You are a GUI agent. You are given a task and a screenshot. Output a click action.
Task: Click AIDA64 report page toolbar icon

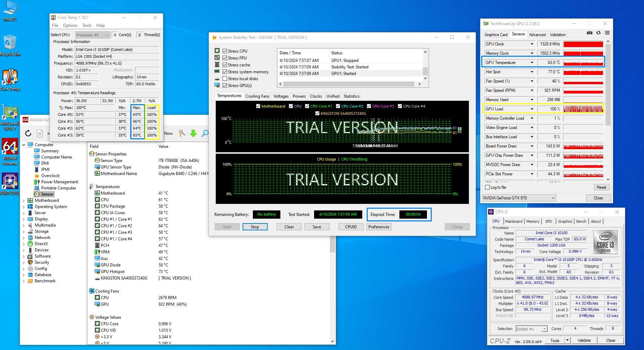coord(40,133)
